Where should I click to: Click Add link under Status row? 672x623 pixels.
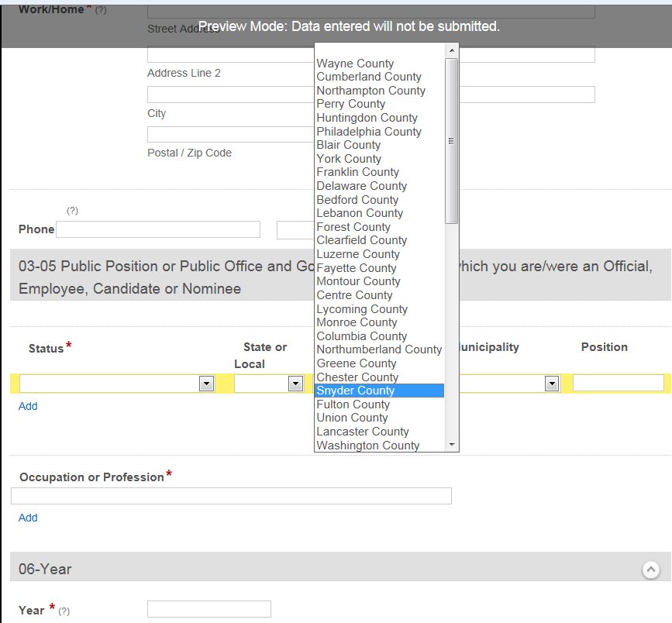click(28, 406)
